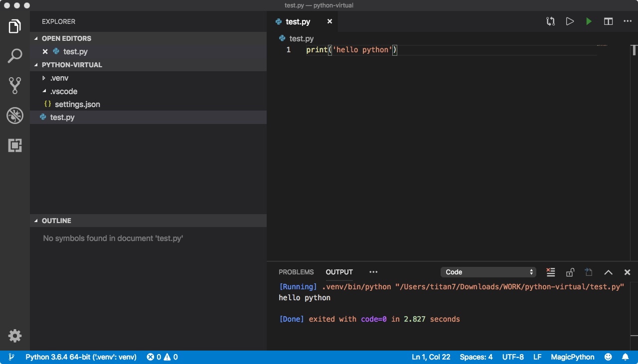Select test.py in the PYTHON-VIRTUAL tree
This screenshot has width=638, height=364.
[148, 117]
